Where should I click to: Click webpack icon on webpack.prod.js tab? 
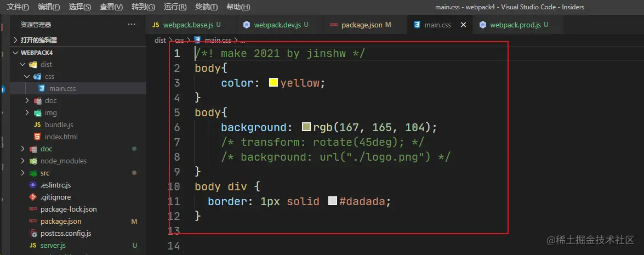tap(483, 25)
